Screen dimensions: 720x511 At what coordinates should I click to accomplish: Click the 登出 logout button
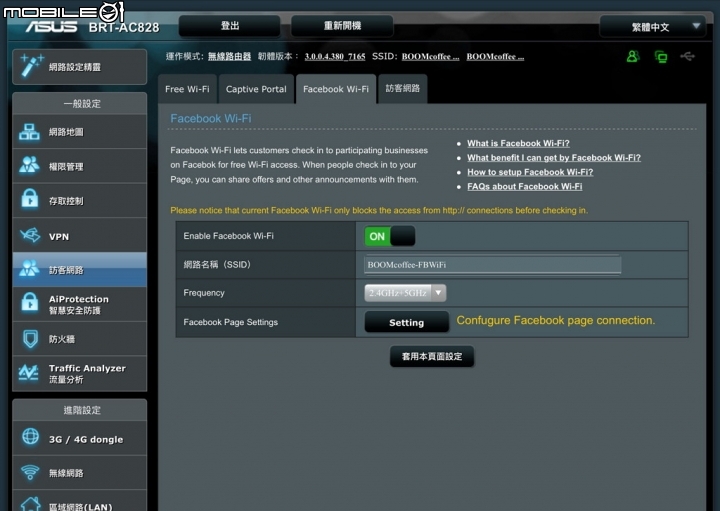click(x=230, y=26)
